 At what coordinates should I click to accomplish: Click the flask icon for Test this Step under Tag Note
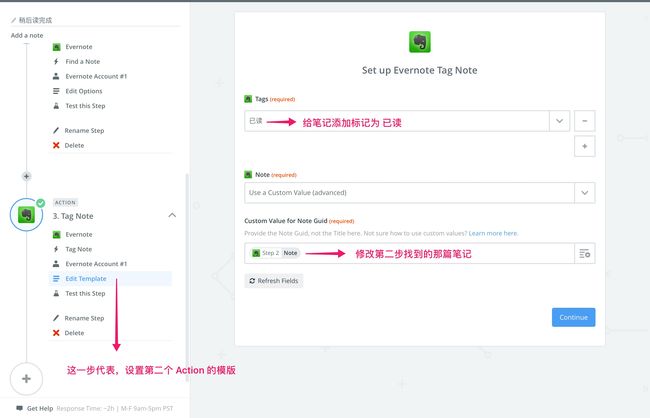point(56,293)
